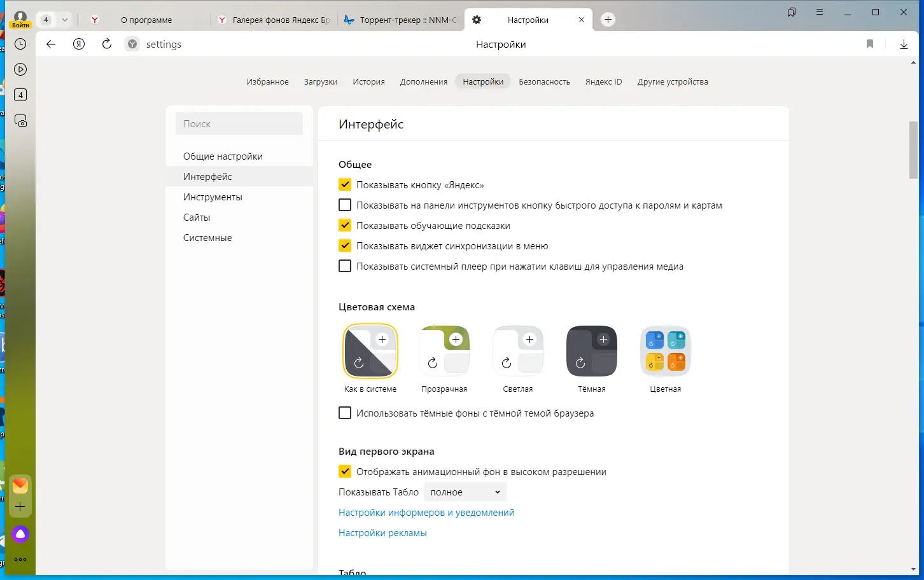Focus the Поиск settings search field
This screenshot has width=924, height=580.
pyautogui.click(x=239, y=124)
